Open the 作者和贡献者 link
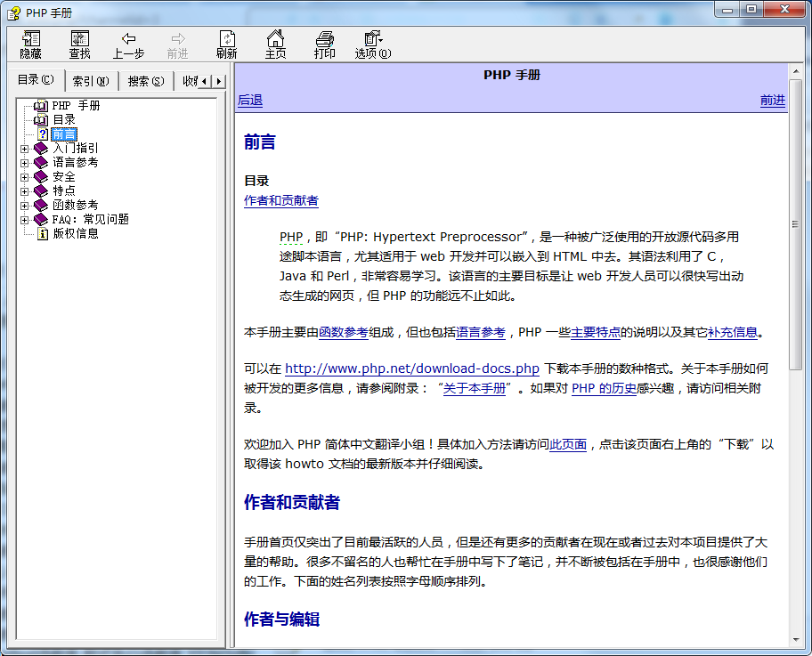 point(280,200)
